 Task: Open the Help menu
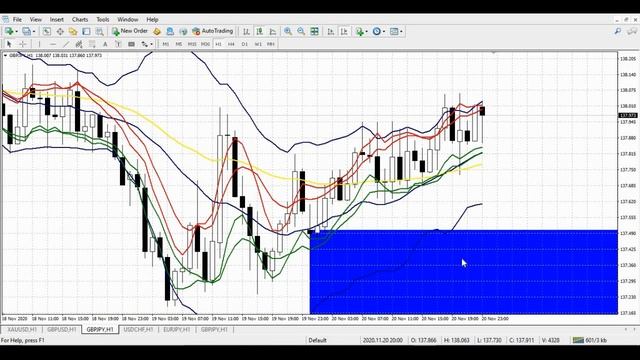[x=152, y=19]
